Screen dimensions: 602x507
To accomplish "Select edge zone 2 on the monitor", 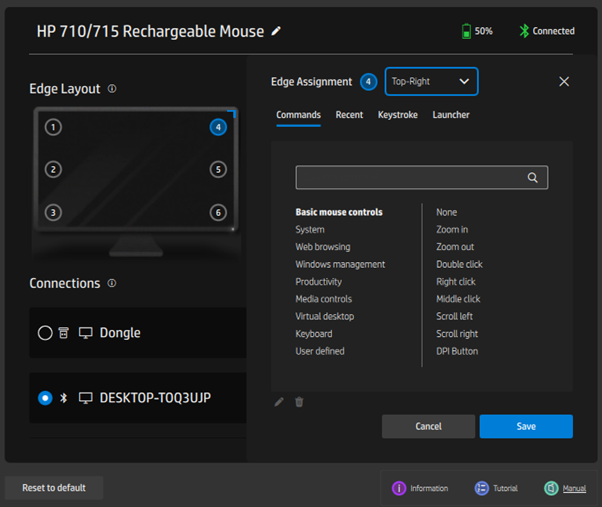I will (53, 169).
